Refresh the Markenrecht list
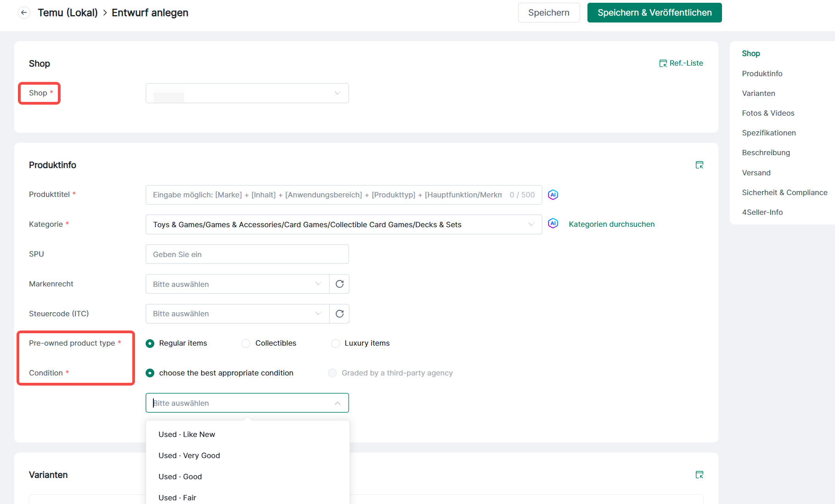The image size is (835, 504). pos(339,284)
